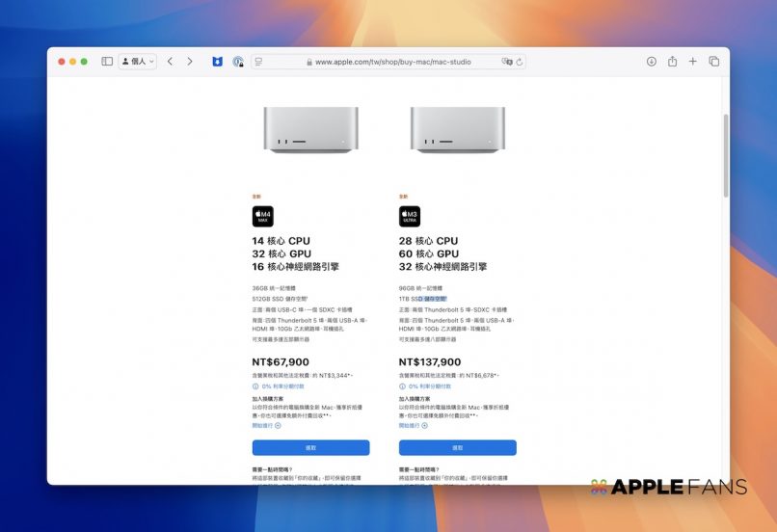
Task: Open the Share menu
Action: coord(672,62)
